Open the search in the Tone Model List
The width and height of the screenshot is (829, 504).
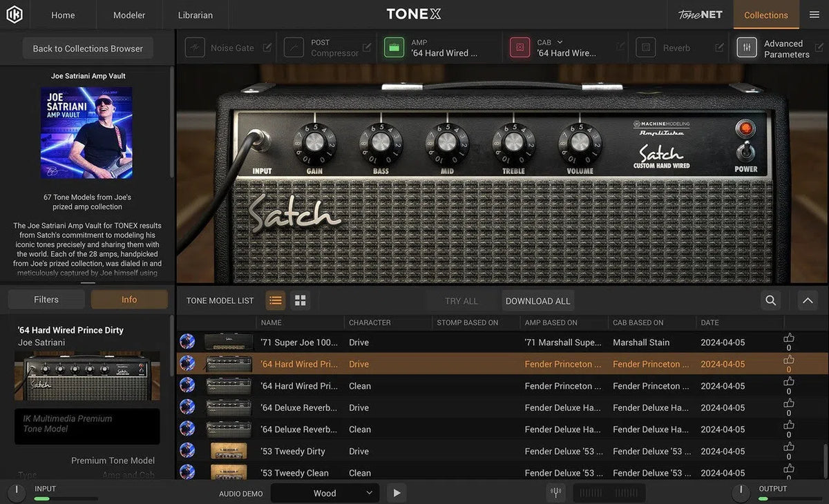coord(770,300)
